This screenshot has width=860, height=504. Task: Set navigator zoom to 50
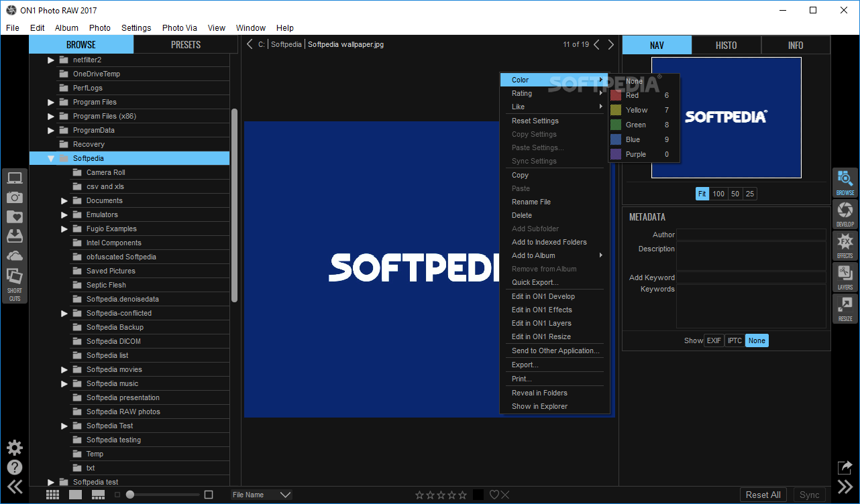coord(735,194)
